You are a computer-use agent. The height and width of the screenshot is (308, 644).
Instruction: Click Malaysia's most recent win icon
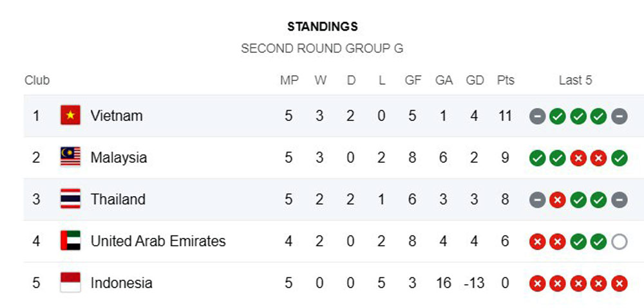click(x=620, y=158)
